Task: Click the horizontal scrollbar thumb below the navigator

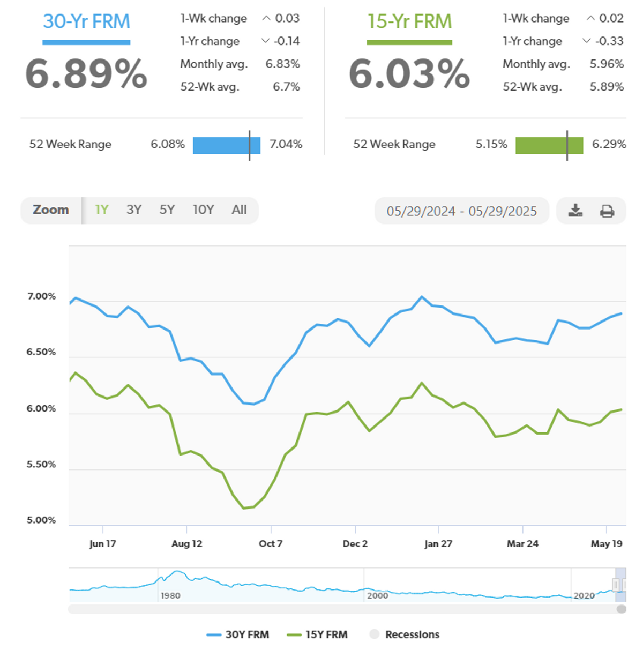Action: (x=622, y=609)
